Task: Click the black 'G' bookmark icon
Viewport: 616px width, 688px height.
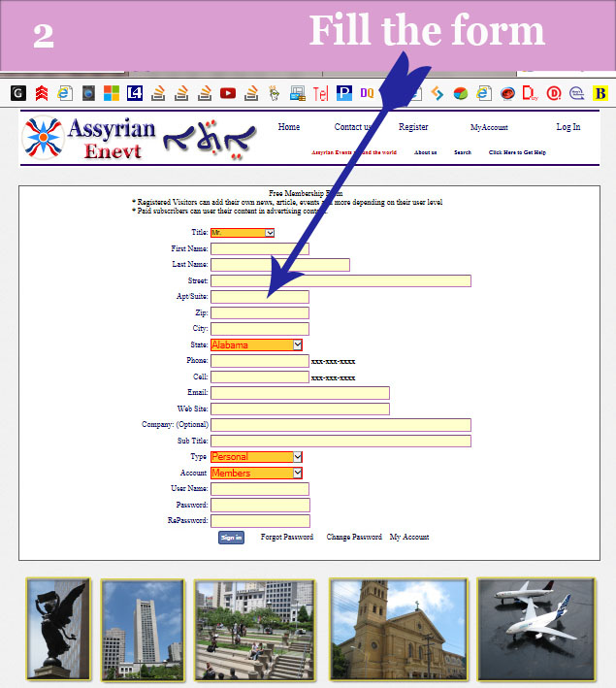Action: point(18,93)
